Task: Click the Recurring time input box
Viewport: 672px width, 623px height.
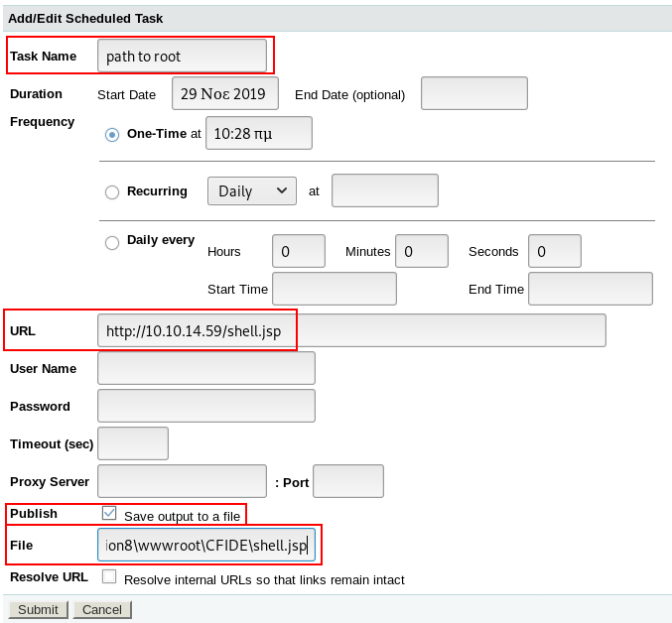Action: point(384,190)
